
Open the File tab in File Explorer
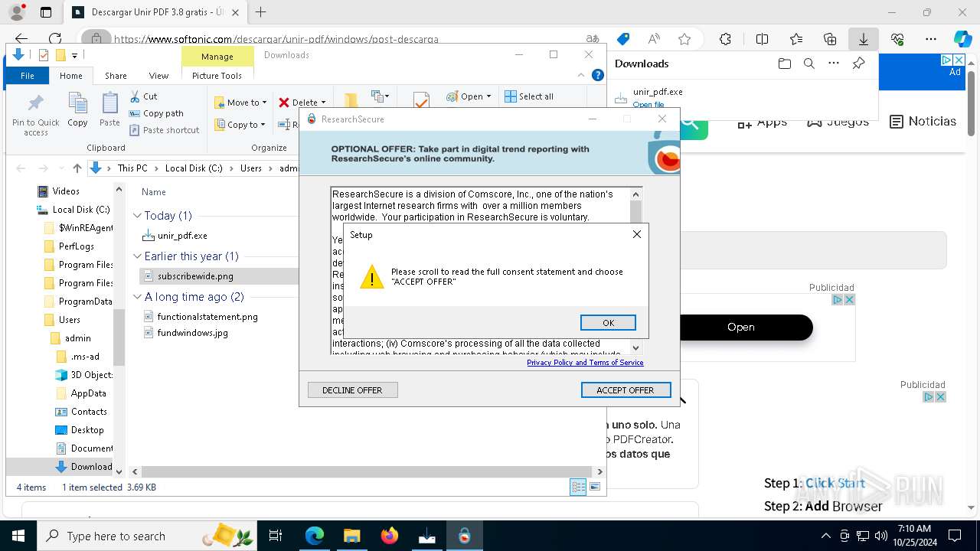[x=28, y=76]
